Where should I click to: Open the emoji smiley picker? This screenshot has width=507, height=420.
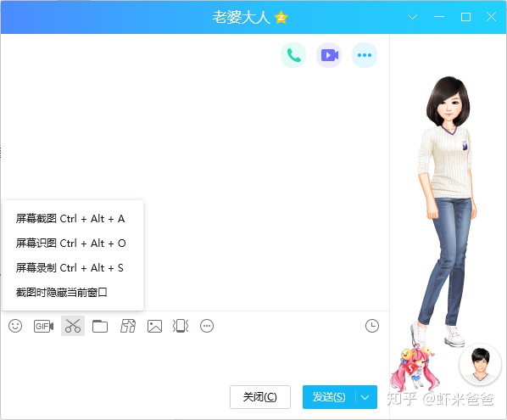(x=15, y=326)
